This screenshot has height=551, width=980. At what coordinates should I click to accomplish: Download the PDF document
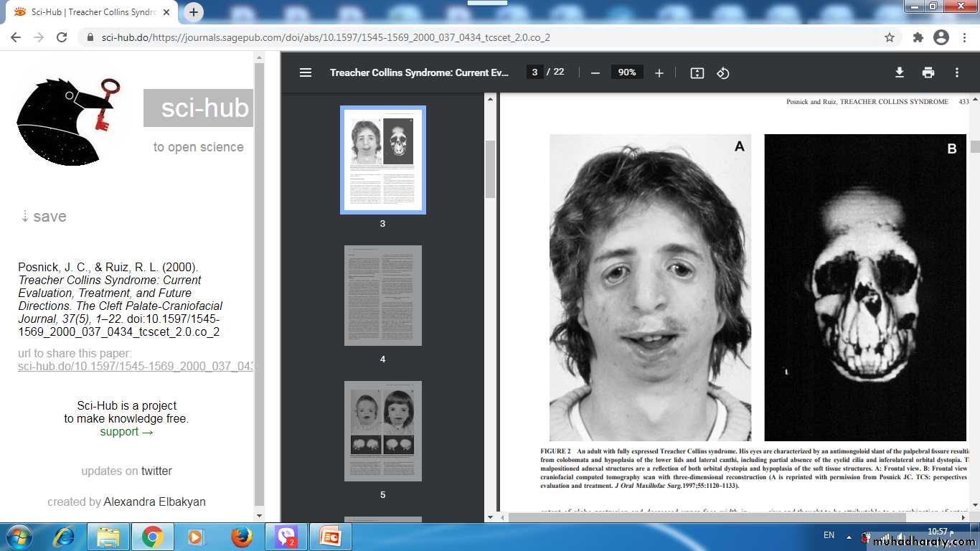pyautogui.click(x=899, y=72)
